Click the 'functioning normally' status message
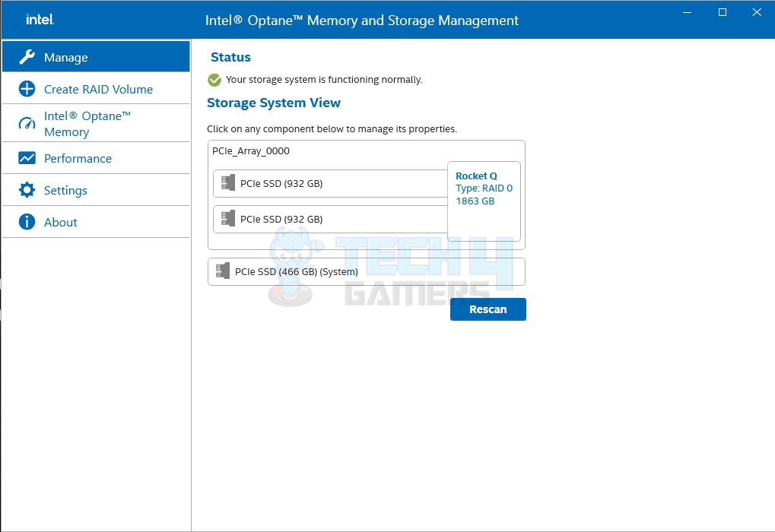This screenshot has width=775, height=532. [x=324, y=80]
